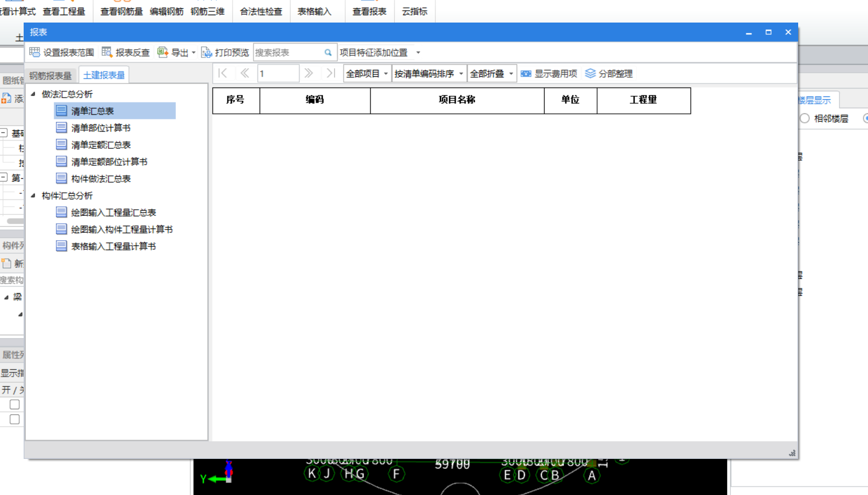868x495 pixels.
Task: Click the 工程量 column header
Action: click(x=644, y=100)
